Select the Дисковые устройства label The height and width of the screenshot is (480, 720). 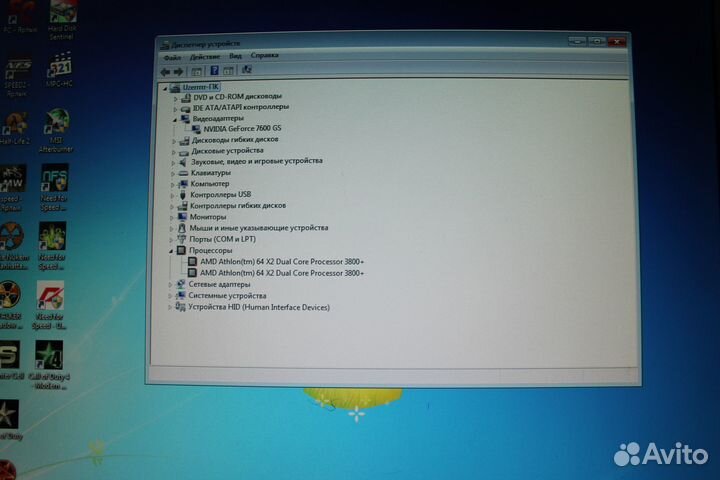[227, 151]
